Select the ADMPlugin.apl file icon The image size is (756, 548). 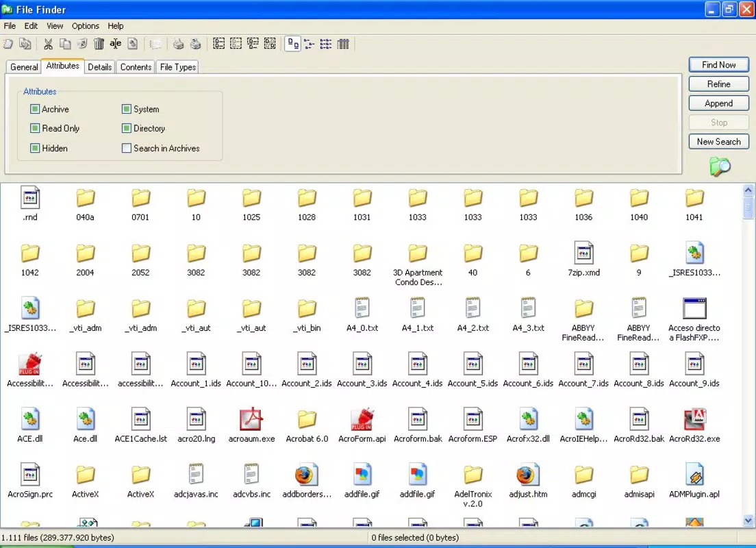point(694,475)
